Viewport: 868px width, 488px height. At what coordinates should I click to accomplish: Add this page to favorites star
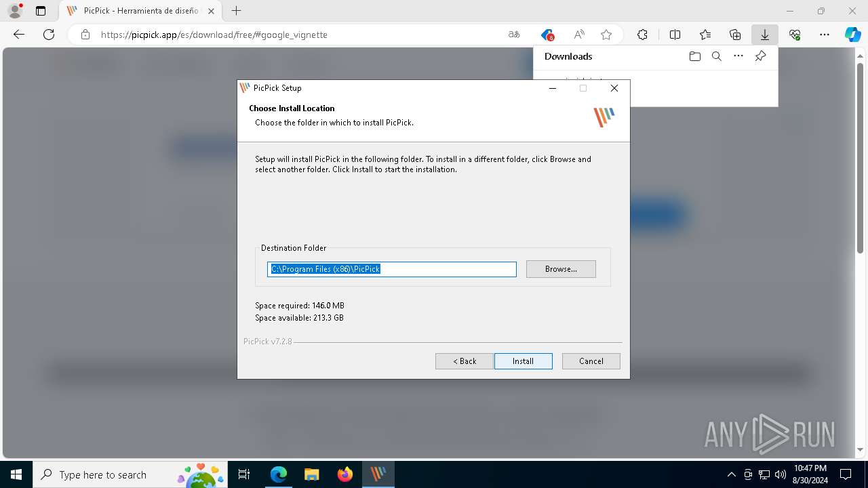(x=606, y=35)
